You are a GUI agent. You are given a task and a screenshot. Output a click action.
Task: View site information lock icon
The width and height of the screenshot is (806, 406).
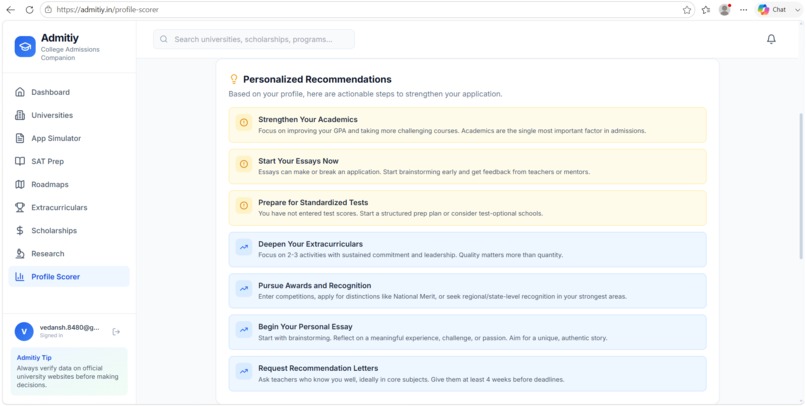(x=48, y=10)
